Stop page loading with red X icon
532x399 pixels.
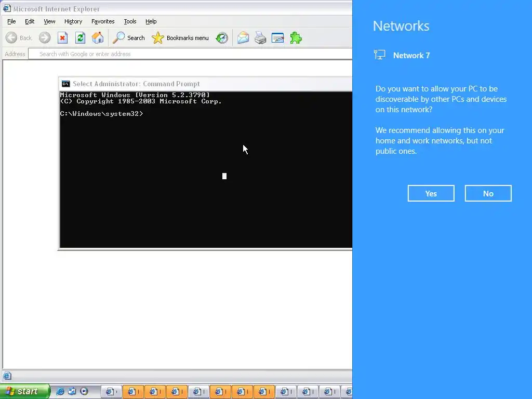click(62, 38)
